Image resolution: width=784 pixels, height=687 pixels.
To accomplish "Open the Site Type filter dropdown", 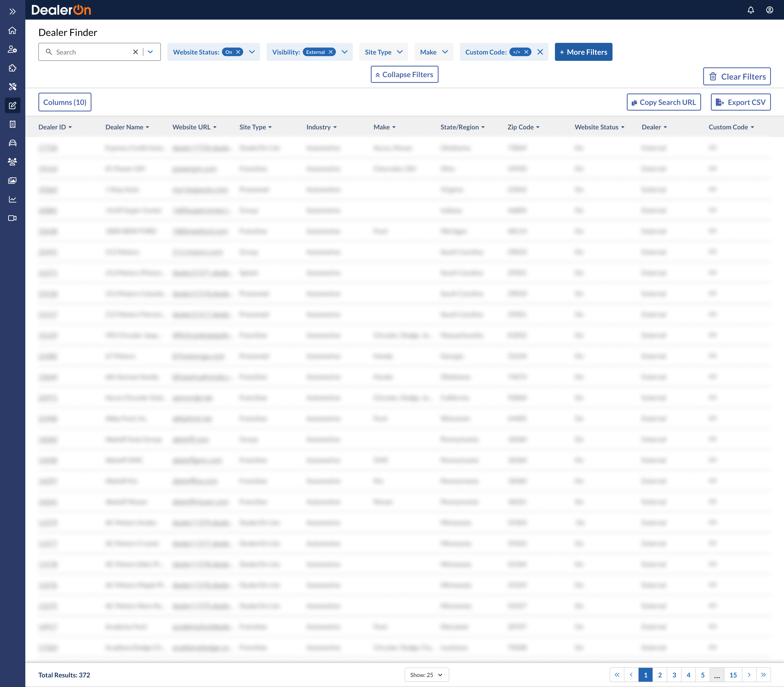I will coord(383,52).
